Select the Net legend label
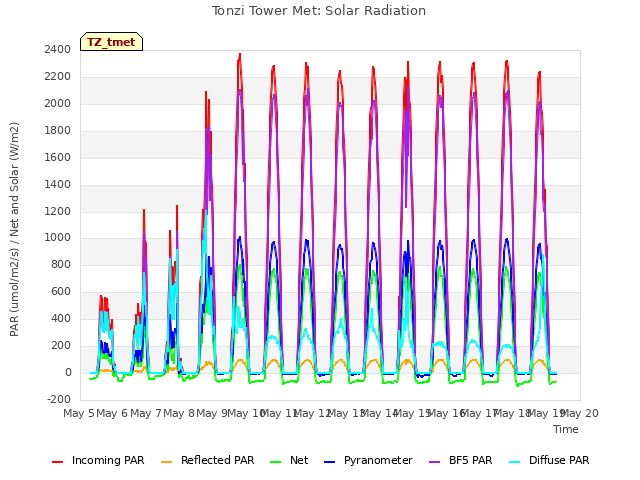The width and height of the screenshot is (640, 480). pyautogui.click(x=299, y=460)
